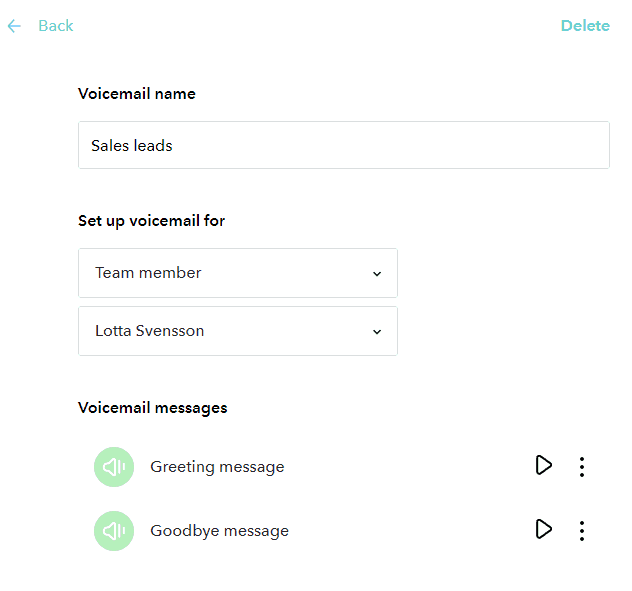The height and width of the screenshot is (591, 632).
Task: Click the 'Voicemail name' field label
Action: point(137,94)
